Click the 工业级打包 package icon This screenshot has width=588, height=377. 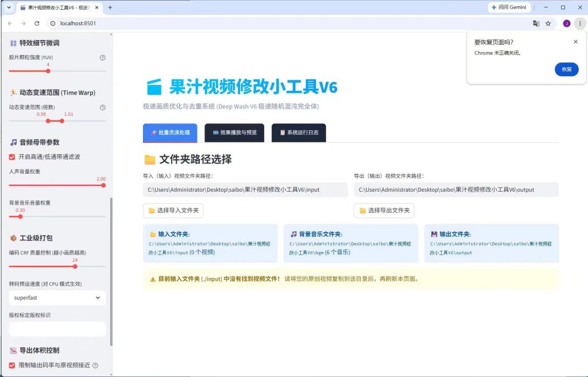pyautogui.click(x=13, y=238)
